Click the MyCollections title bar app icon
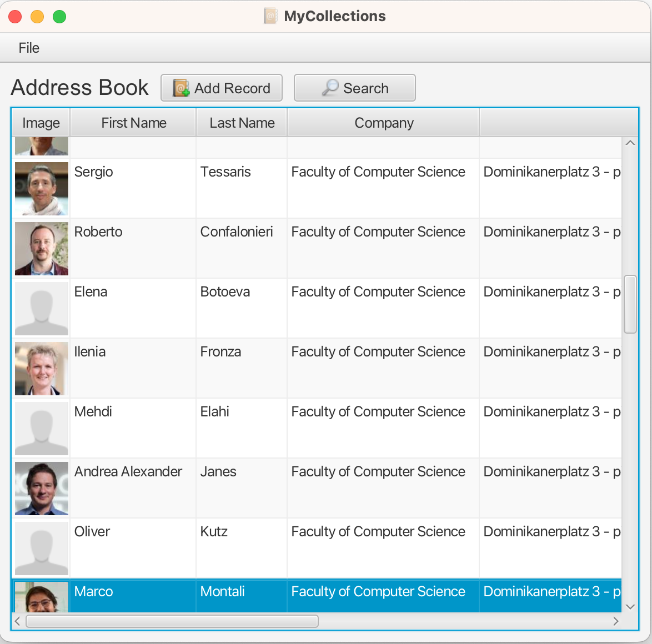Viewport: 652px width, 644px height. (270, 16)
